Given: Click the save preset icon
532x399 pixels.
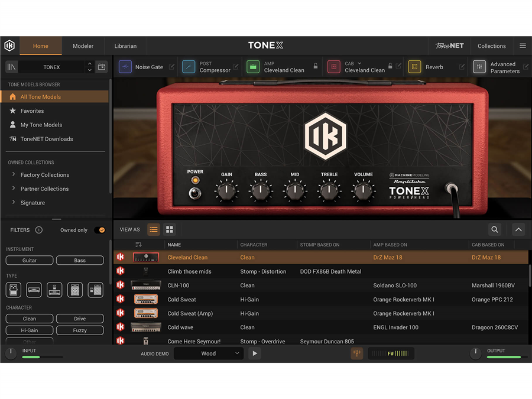Looking at the screenshot, I should (102, 67).
